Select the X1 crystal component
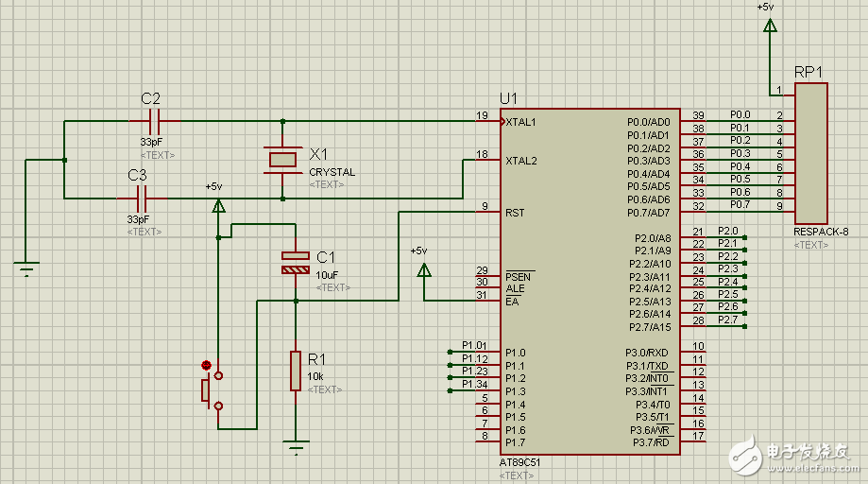Screen dimensions: 868x484 coord(283,160)
